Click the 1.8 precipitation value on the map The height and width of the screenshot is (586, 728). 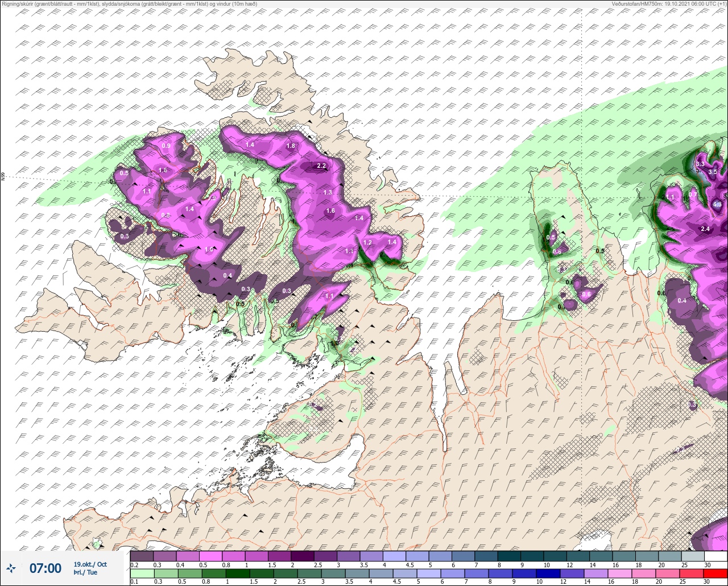click(291, 146)
